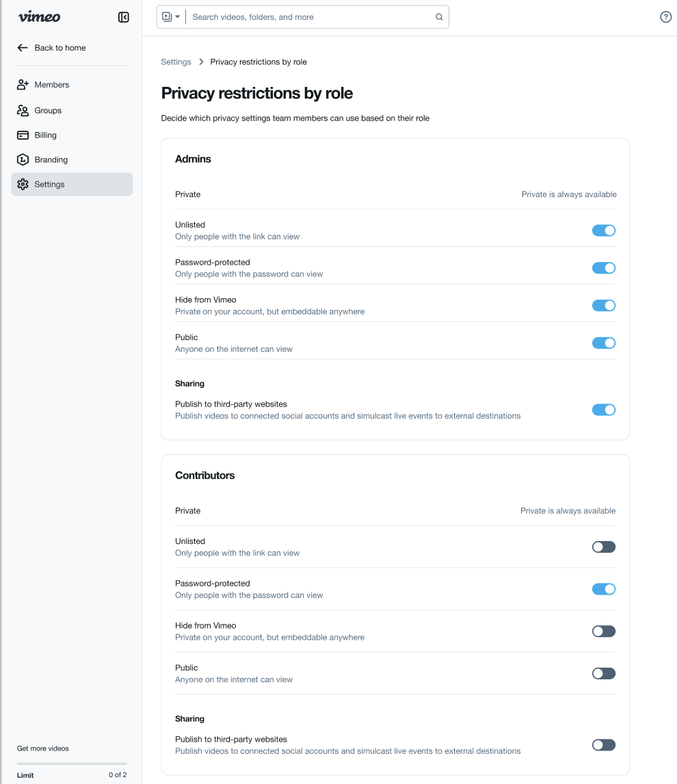Image resolution: width=677 pixels, height=784 pixels.
Task: Toggle Admins Publish to third-party websites
Action: point(604,410)
